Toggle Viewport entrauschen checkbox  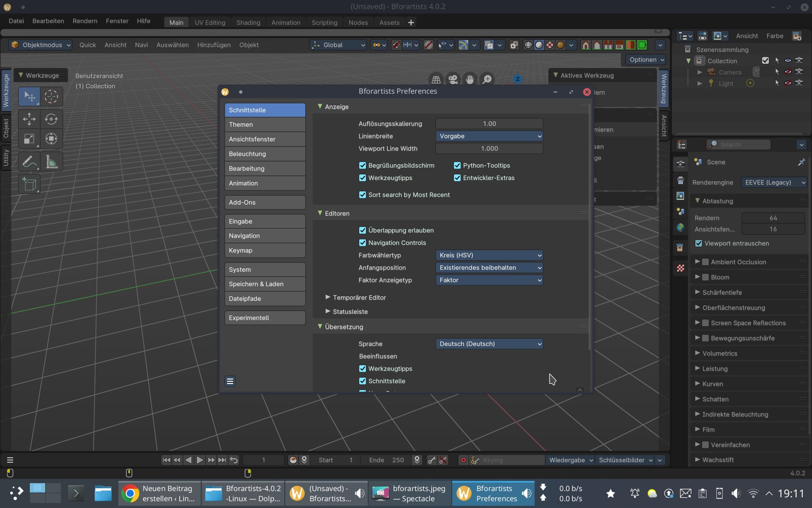click(x=698, y=243)
